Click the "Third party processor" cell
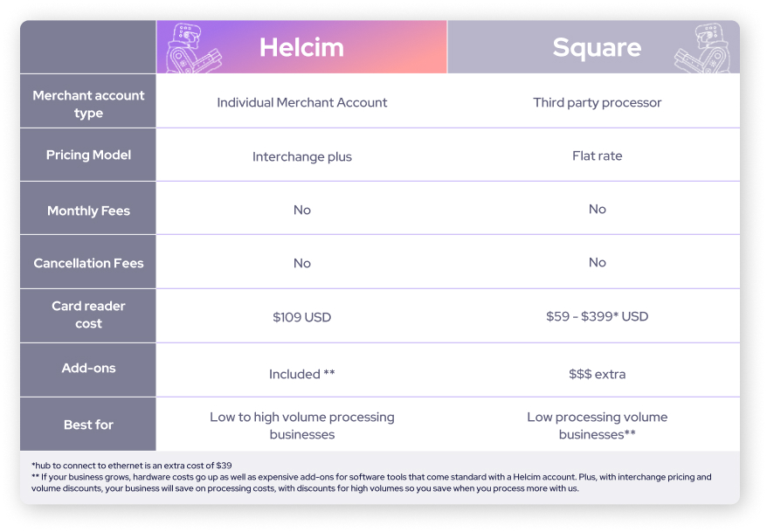Image resolution: width=767 pixels, height=532 pixels. coord(598,102)
